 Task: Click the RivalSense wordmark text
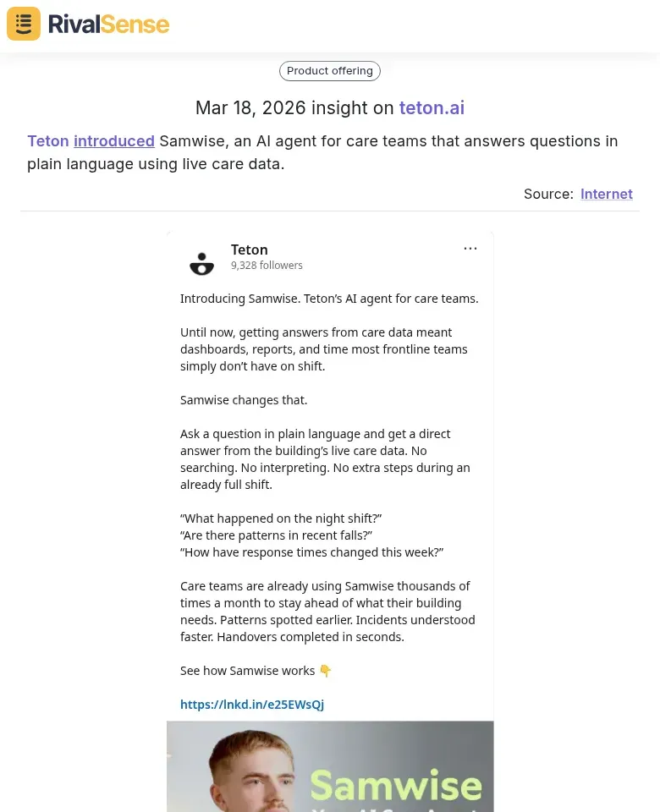click(x=108, y=24)
